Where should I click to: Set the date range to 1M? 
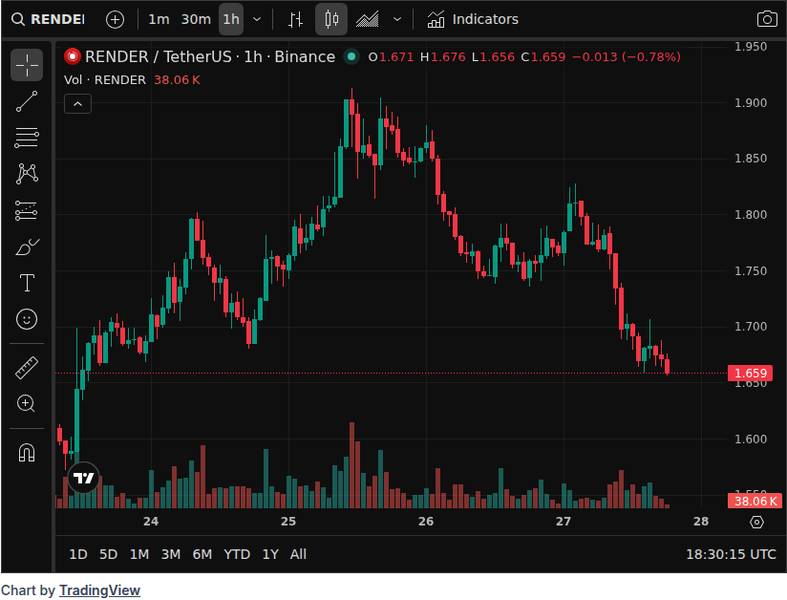point(139,554)
